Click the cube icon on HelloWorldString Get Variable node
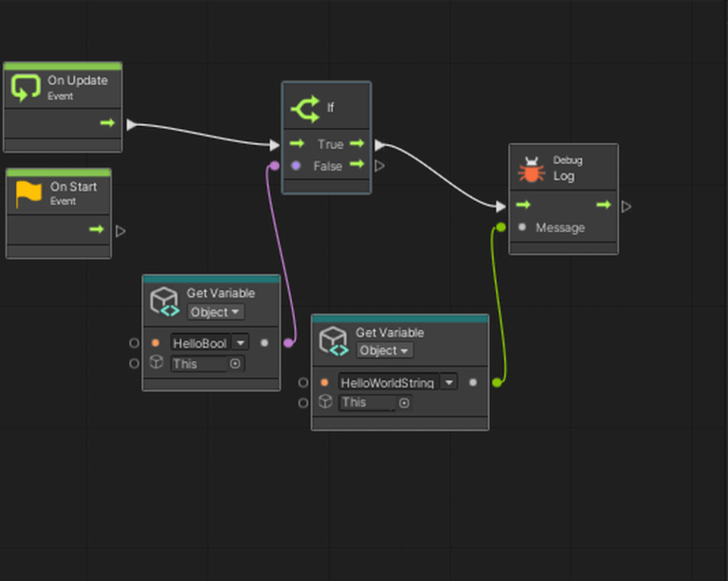 pyautogui.click(x=334, y=341)
